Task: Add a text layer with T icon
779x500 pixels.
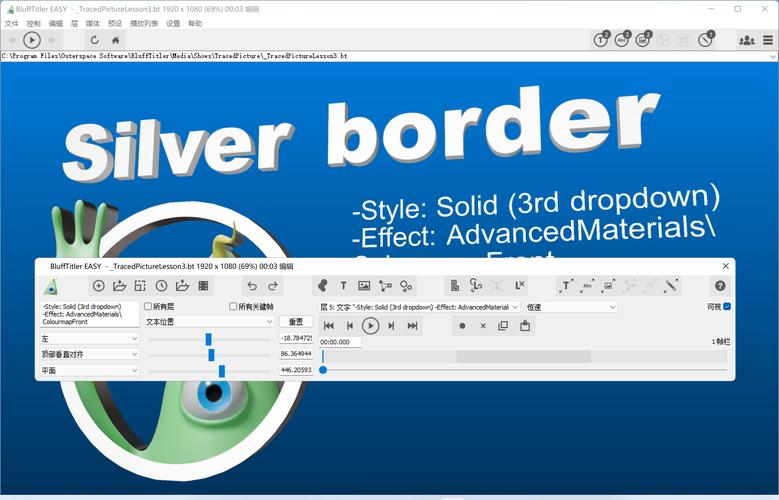Action: [x=343, y=286]
